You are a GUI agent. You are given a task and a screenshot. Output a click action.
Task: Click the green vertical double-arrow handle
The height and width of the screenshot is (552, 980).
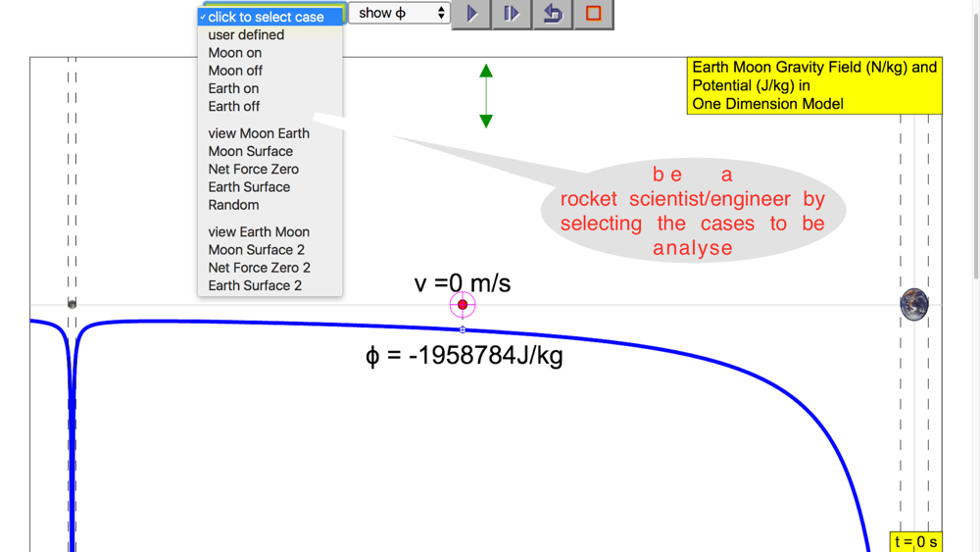486,96
